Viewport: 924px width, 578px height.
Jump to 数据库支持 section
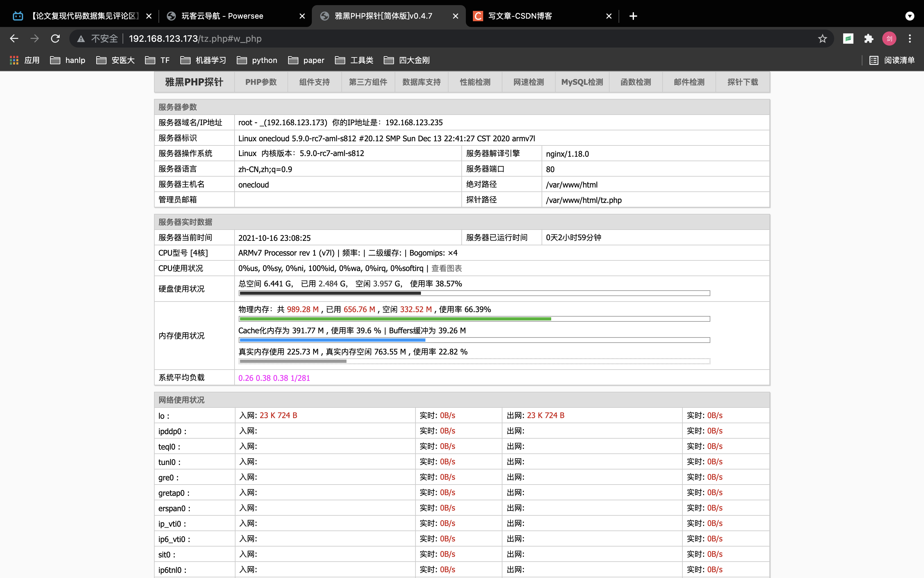click(x=422, y=82)
